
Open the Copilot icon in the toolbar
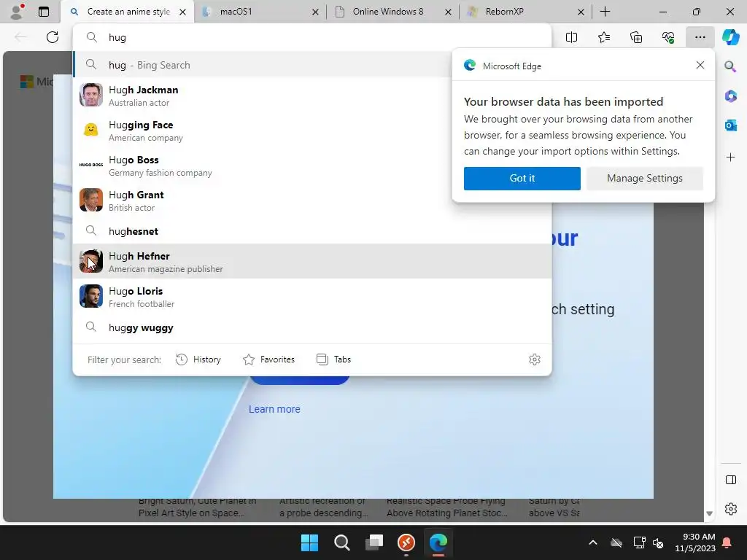click(730, 37)
